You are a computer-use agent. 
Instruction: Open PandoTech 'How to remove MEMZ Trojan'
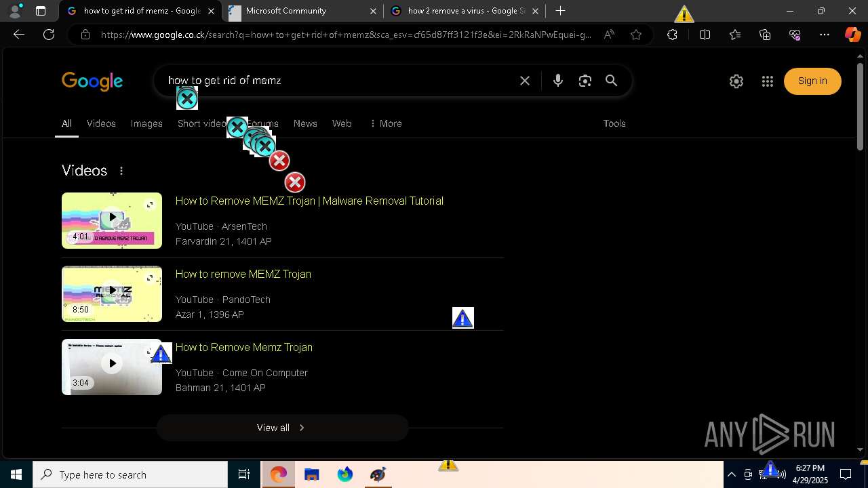click(243, 274)
